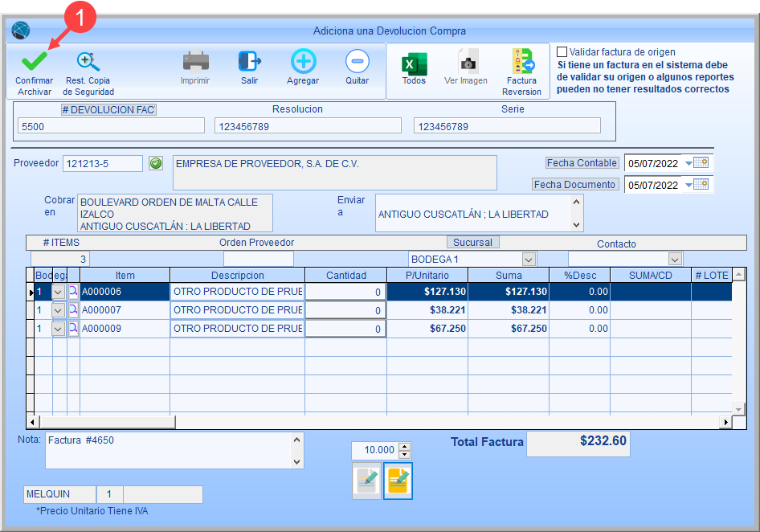The image size is (760, 532).
Task: Open bodega dropdown in A000009 row
Action: tap(58, 329)
